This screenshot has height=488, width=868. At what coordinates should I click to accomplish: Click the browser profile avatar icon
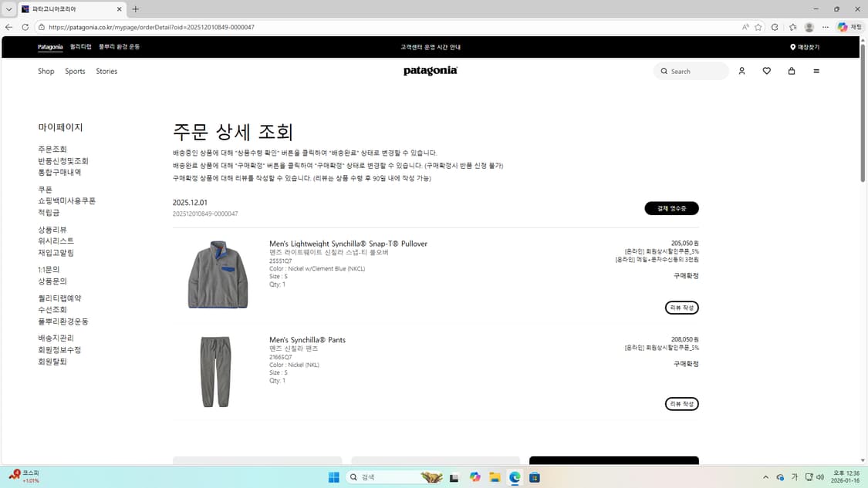(809, 26)
